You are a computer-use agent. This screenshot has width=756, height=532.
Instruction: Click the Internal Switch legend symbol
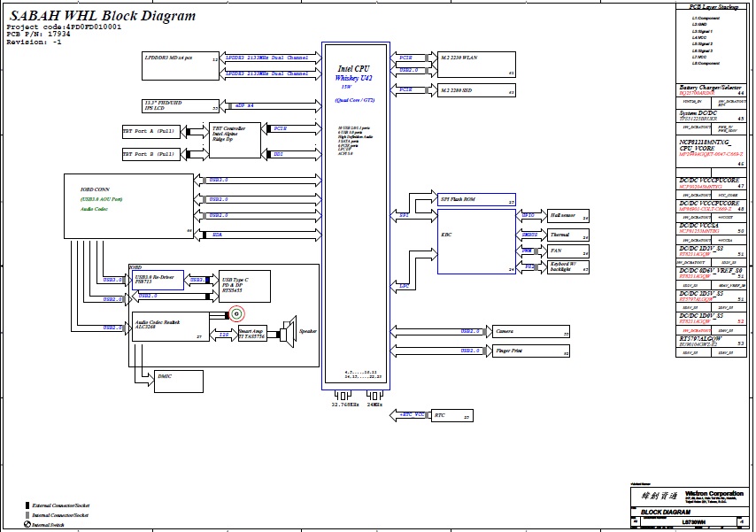point(27,525)
